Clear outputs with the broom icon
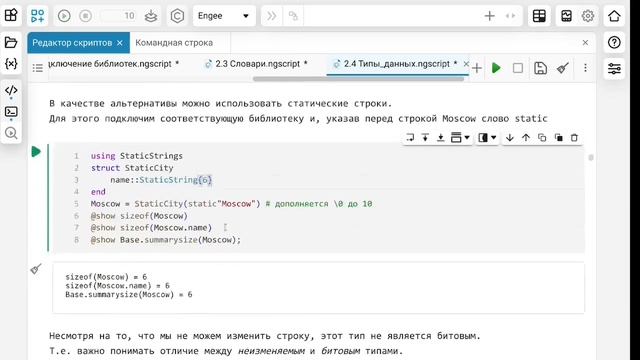 [563, 68]
